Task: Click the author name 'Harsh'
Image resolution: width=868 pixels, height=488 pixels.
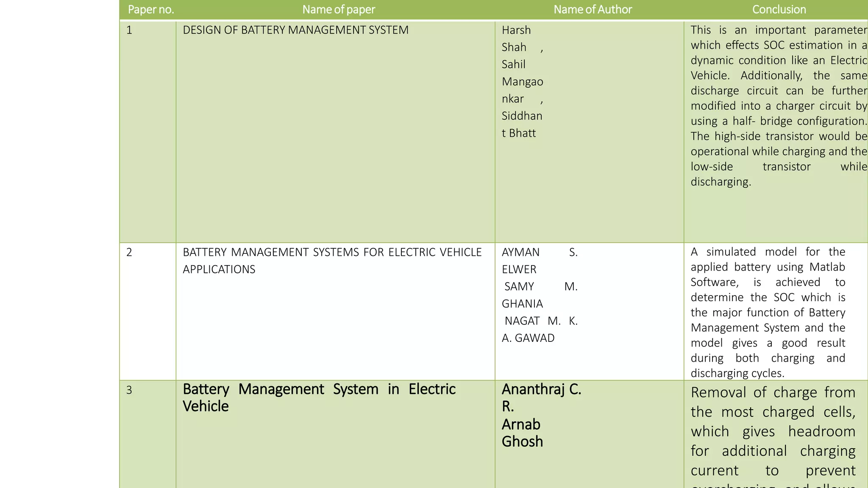Action: pyautogui.click(x=516, y=30)
